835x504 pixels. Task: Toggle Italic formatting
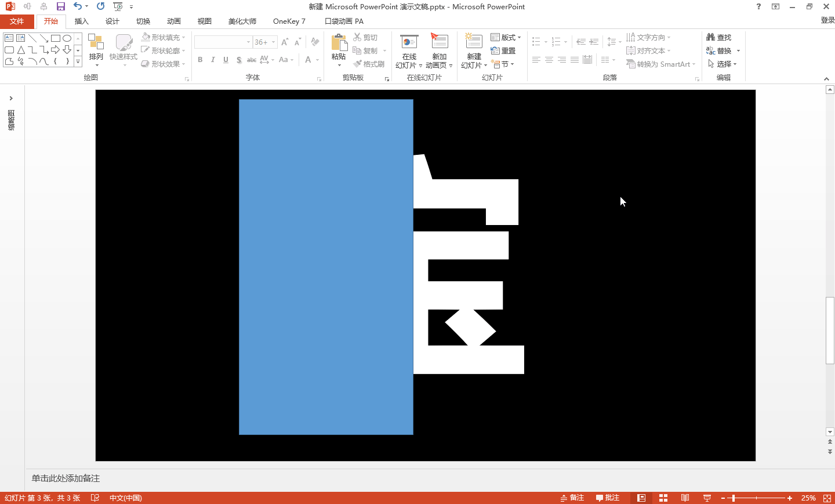pyautogui.click(x=213, y=60)
